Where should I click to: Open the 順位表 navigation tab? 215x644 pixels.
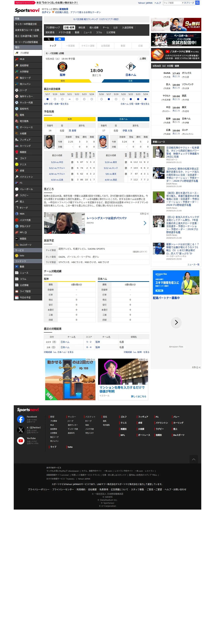click(82, 27)
